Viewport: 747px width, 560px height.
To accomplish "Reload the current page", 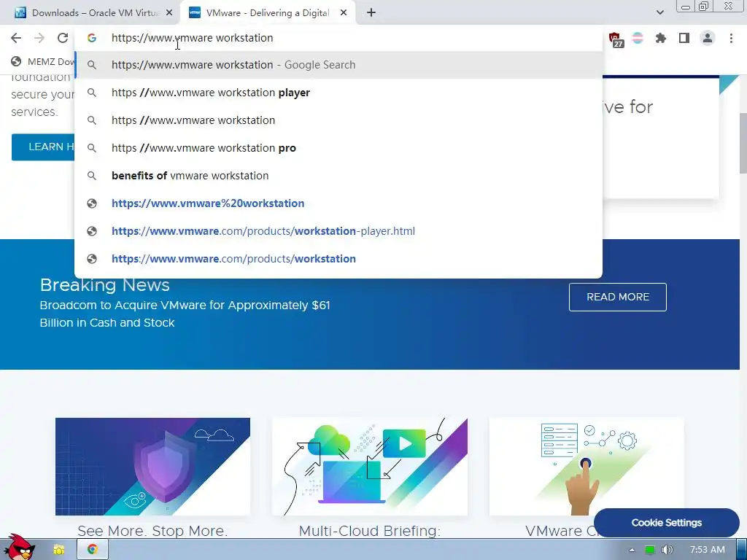I will [63, 38].
